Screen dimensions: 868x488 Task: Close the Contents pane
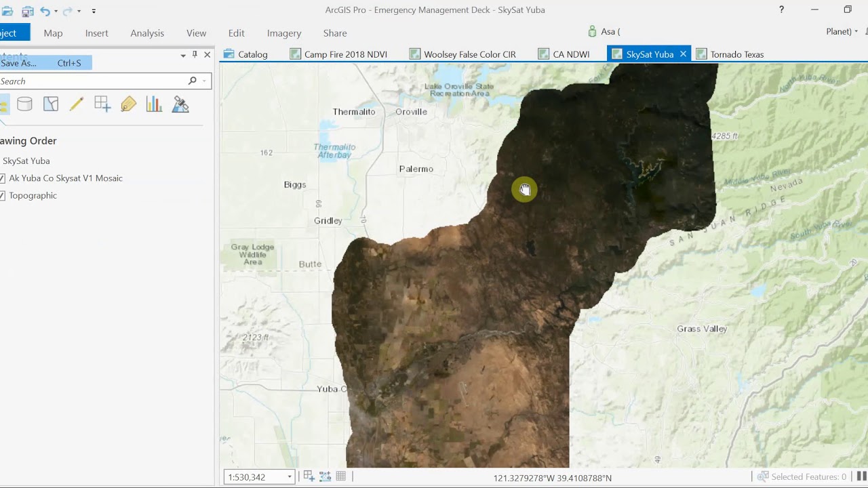click(x=208, y=54)
